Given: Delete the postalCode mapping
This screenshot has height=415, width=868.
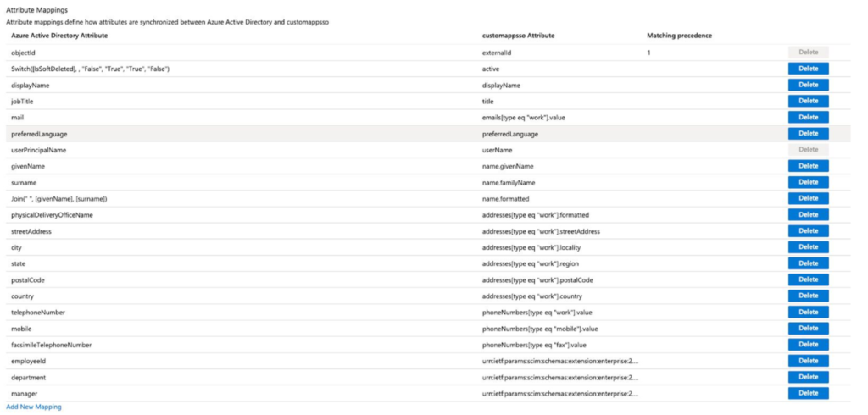Looking at the screenshot, I should pyautogui.click(x=808, y=279).
